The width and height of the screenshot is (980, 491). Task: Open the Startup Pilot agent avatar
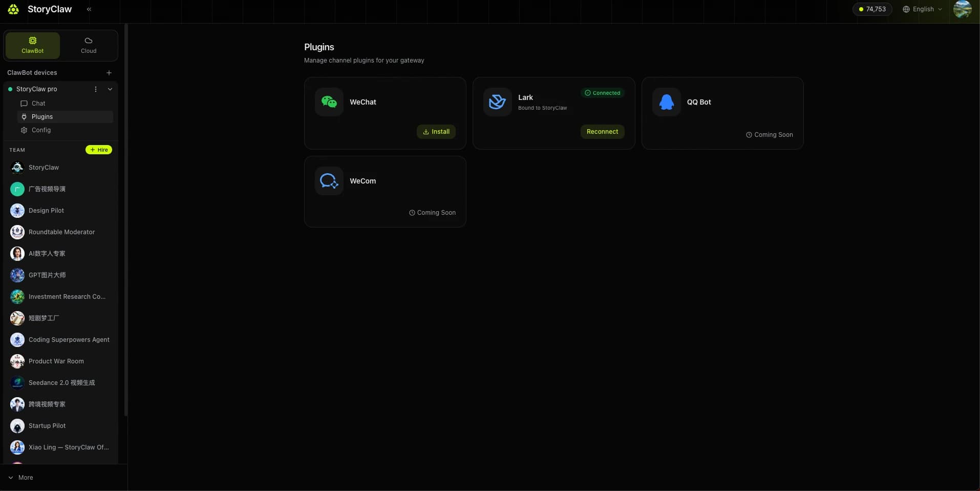17,426
